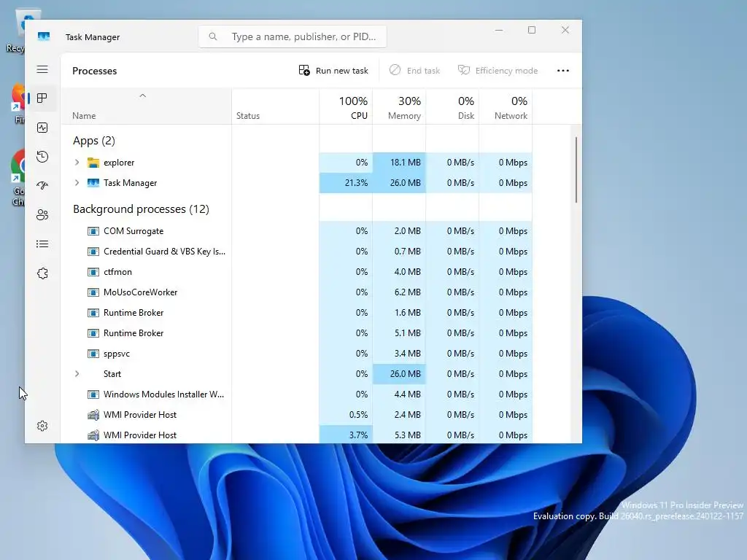Open the three-dot more options menu

[x=563, y=71]
